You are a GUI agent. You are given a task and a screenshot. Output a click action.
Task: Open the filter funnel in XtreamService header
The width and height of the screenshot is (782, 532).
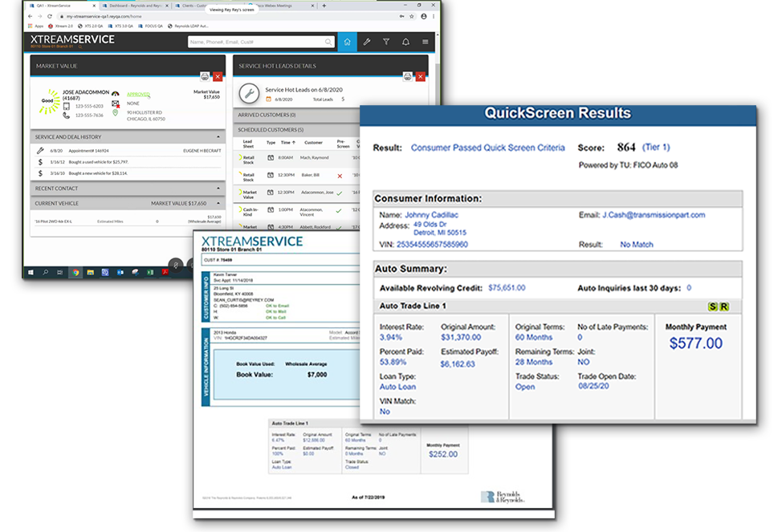[x=386, y=42]
